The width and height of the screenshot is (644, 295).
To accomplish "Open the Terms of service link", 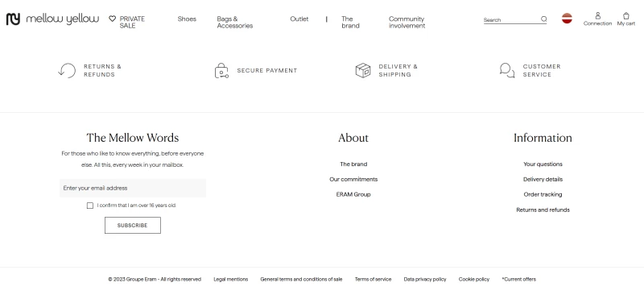I will point(373,280).
